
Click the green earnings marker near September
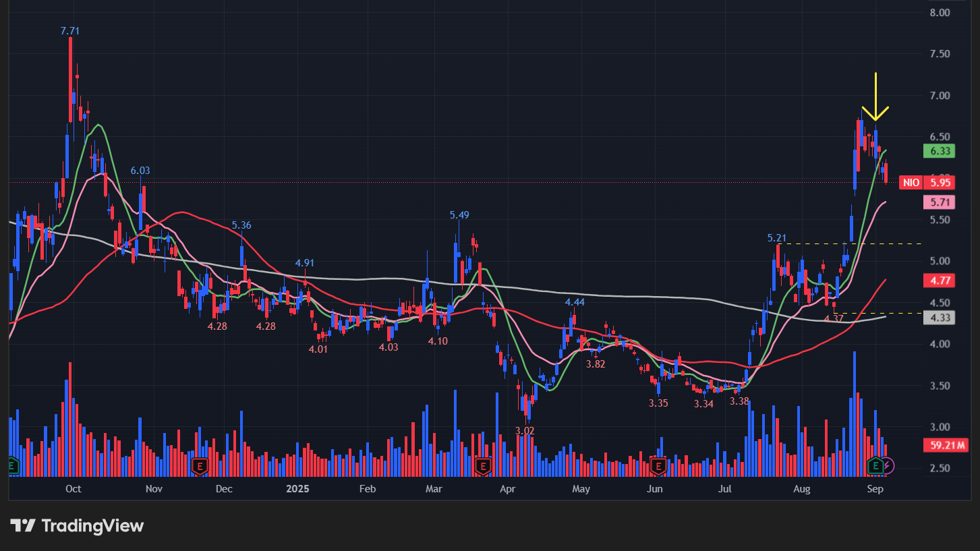pyautogui.click(x=875, y=465)
